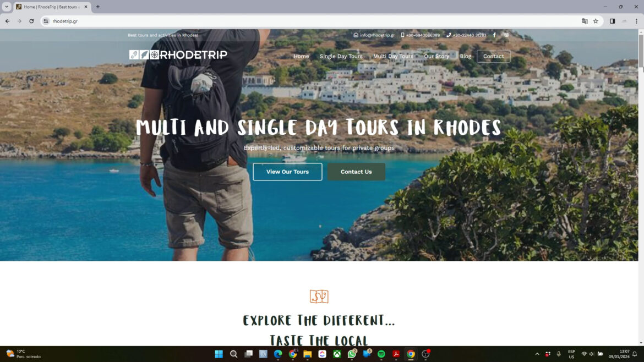Click the Contact Us button
The height and width of the screenshot is (362, 644).
pos(356,172)
